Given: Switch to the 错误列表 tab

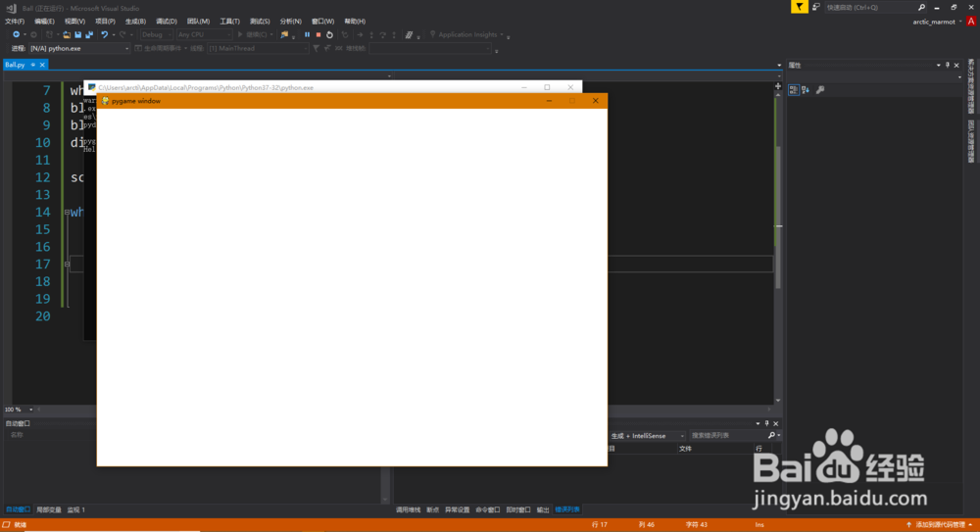Looking at the screenshot, I should 567,509.
